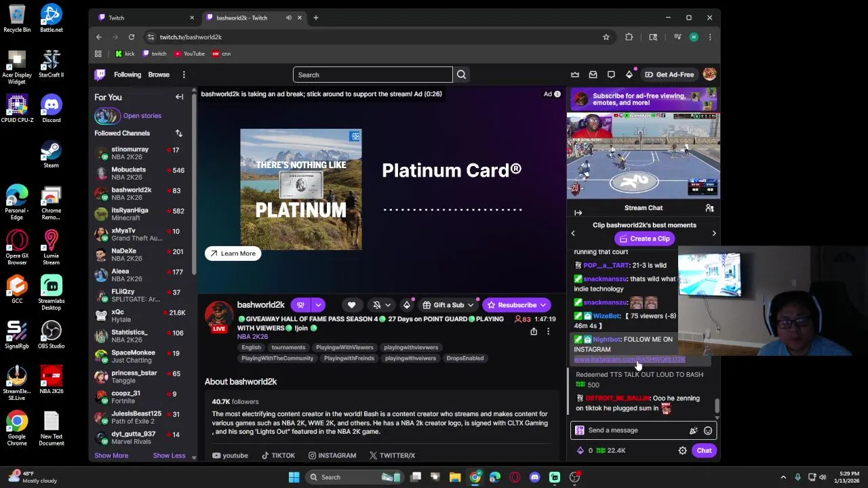Expand the dropdown next to the squad button
The height and width of the screenshot is (488, 868).
tap(318, 305)
